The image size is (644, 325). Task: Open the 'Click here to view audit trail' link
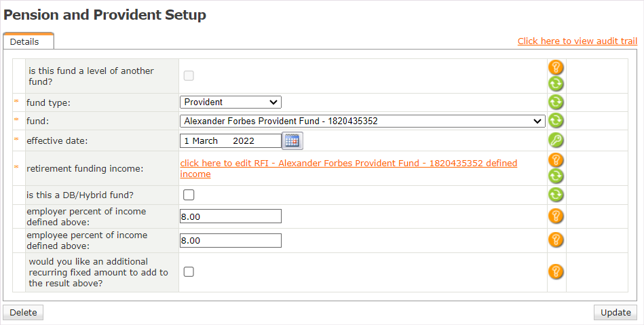(x=577, y=41)
